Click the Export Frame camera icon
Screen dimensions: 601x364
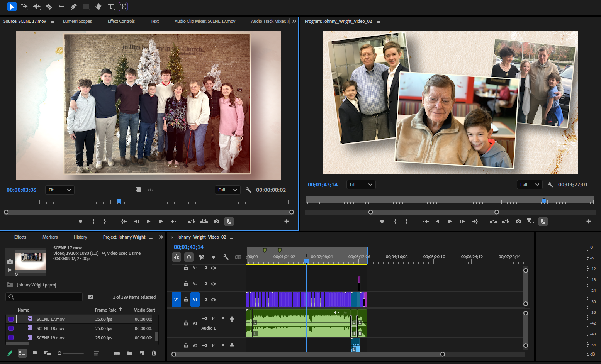[x=518, y=221]
